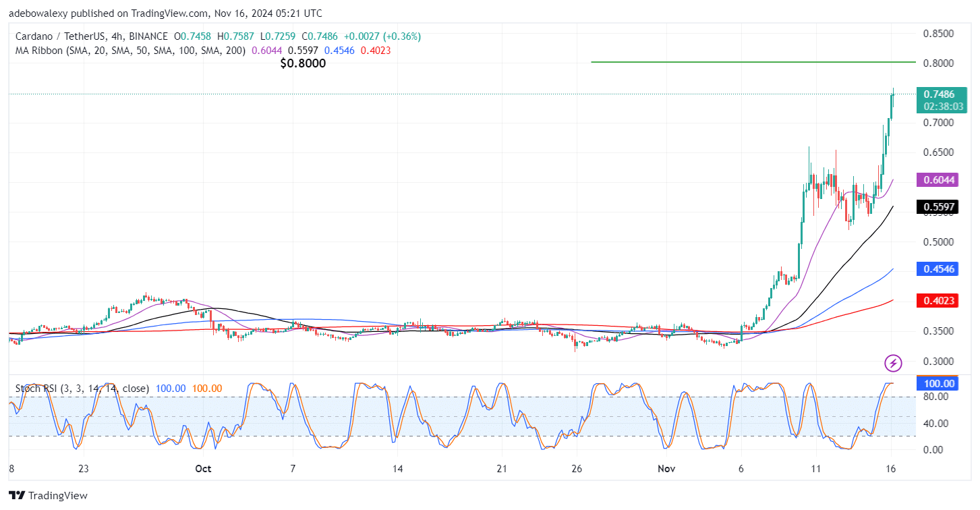Click the Nov date label on time axis

tap(666, 469)
